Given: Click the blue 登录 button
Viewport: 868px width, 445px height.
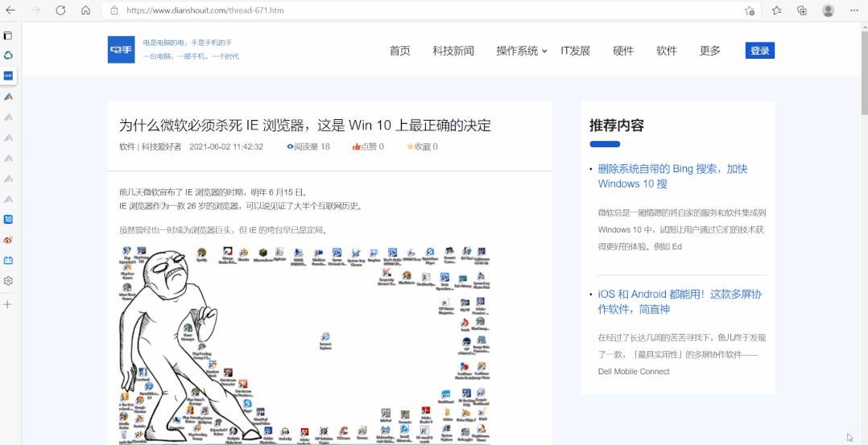Looking at the screenshot, I should click(760, 51).
